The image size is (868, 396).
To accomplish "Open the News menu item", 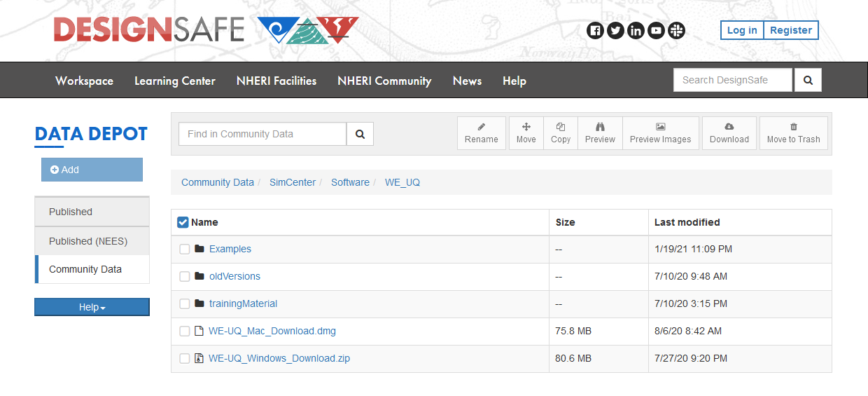I will coord(467,81).
